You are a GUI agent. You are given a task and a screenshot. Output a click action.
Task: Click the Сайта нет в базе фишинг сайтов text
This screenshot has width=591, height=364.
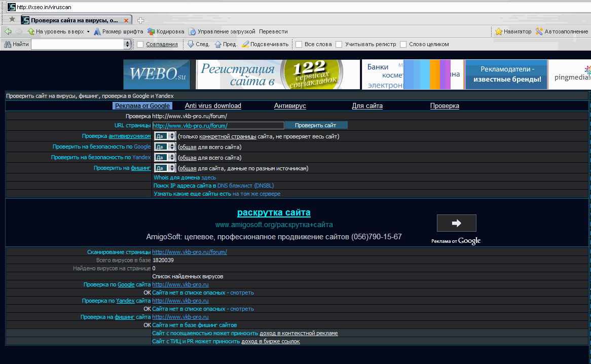click(195, 325)
